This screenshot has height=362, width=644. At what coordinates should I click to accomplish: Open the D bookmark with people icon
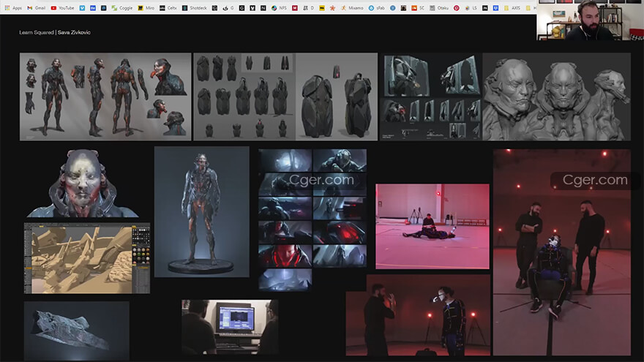[x=309, y=8]
